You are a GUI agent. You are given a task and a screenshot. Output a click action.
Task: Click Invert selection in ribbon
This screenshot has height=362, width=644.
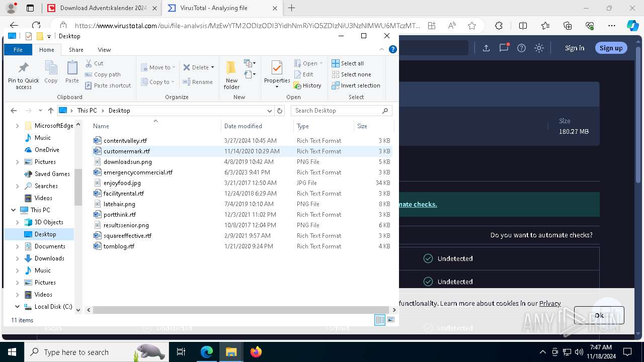click(356, 85)
